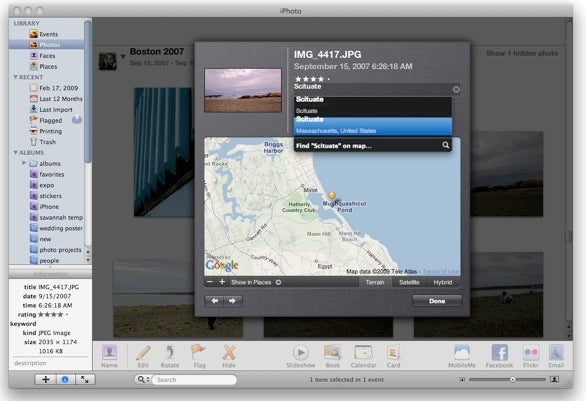This screenshot has height=401, width=586.
Task: Collapse the Boston 2007 event disclosure triangle
Action: pos(123,57)
